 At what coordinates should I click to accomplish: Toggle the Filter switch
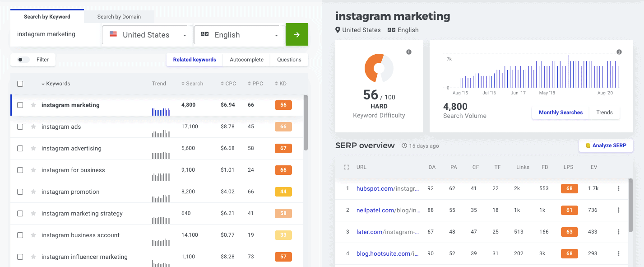coord(23,60)
